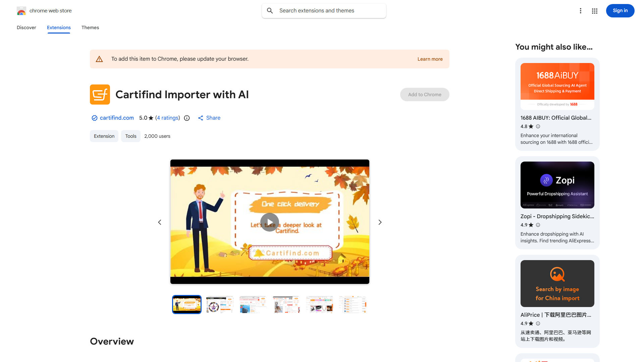Click the Chrome Web Store logo
This screenshot has height=362, width=644.
coord(21,11)
